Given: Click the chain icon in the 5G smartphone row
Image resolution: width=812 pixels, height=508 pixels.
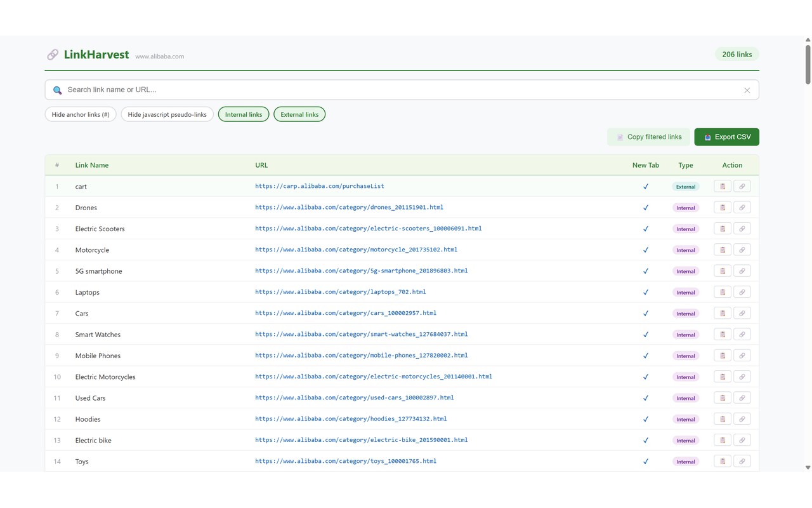Looking at the screenshot, I should click(x=742, y=271).
